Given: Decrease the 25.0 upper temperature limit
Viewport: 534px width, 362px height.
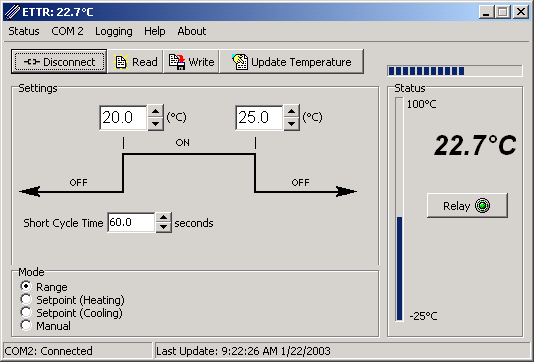Looking at the screenshot, I should (x=292, y=124).
